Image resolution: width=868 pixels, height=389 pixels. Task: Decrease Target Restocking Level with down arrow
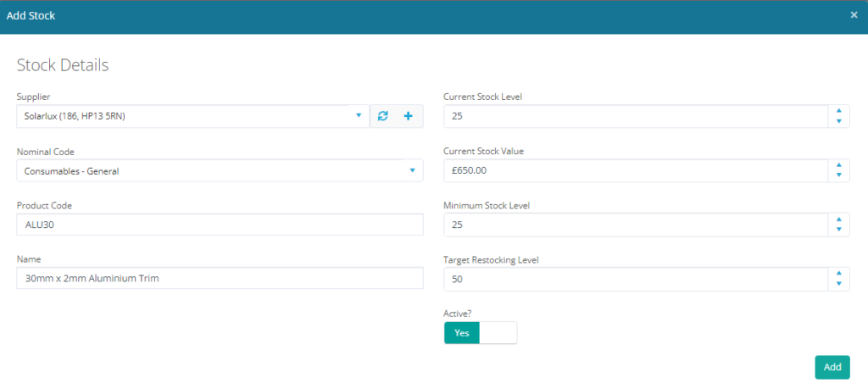838,284
